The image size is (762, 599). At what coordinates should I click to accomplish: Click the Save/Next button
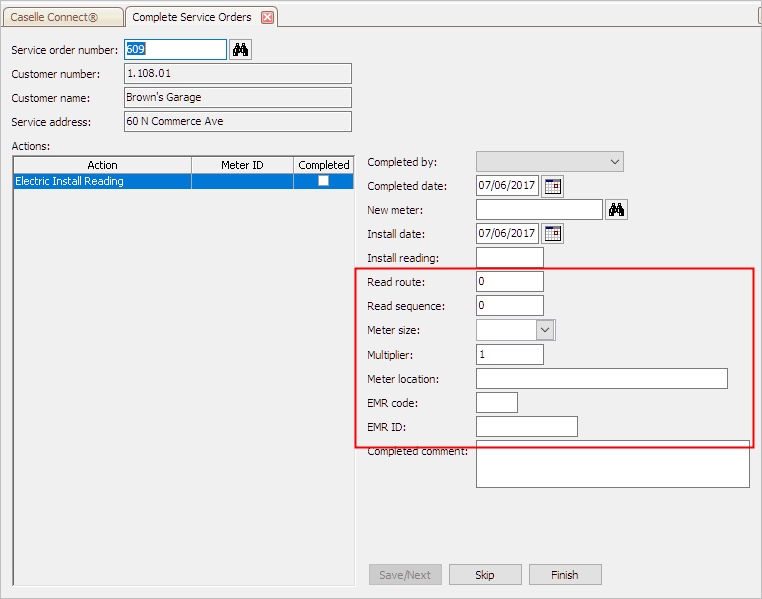pos(405,575)
